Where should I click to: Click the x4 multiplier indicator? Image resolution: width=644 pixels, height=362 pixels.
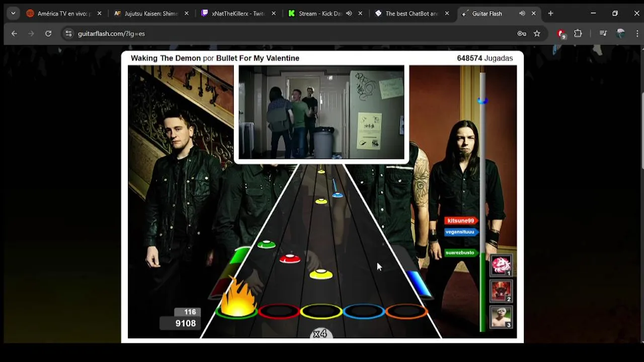(x=320, y=334)
